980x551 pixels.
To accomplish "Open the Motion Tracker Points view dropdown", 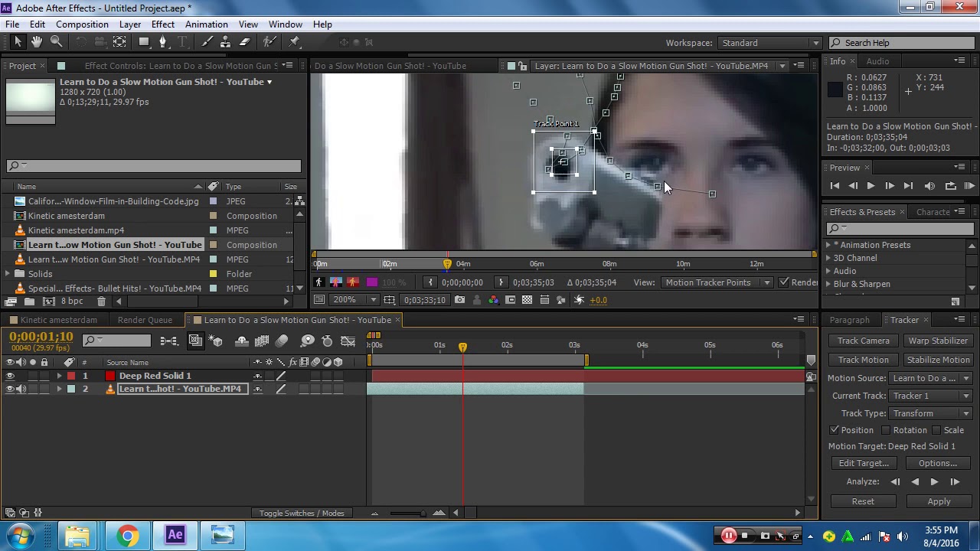I will (x=716, y=282).
